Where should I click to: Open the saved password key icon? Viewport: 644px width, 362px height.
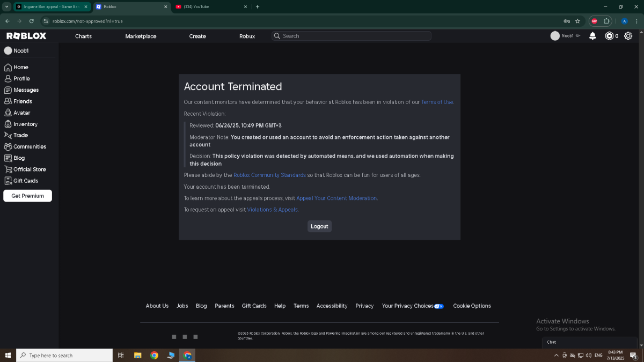pyautogui.click(x=567, y=21)
